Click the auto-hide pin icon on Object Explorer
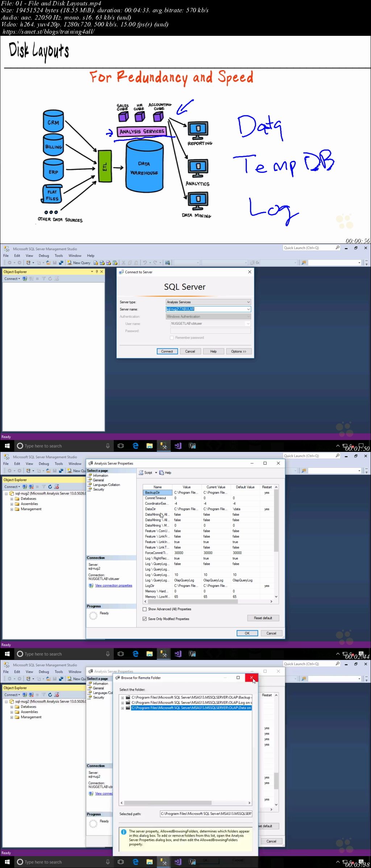371x868 pixels. (x=97, y=272)
